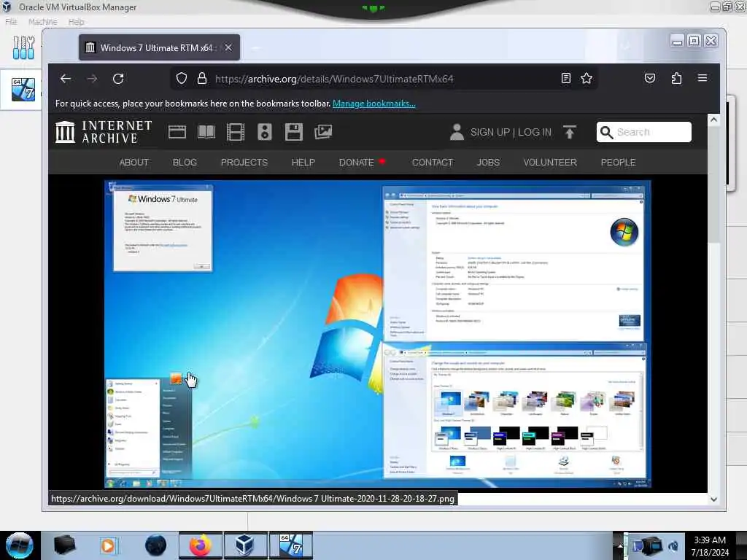Open the Audio speaker icon

264,132
